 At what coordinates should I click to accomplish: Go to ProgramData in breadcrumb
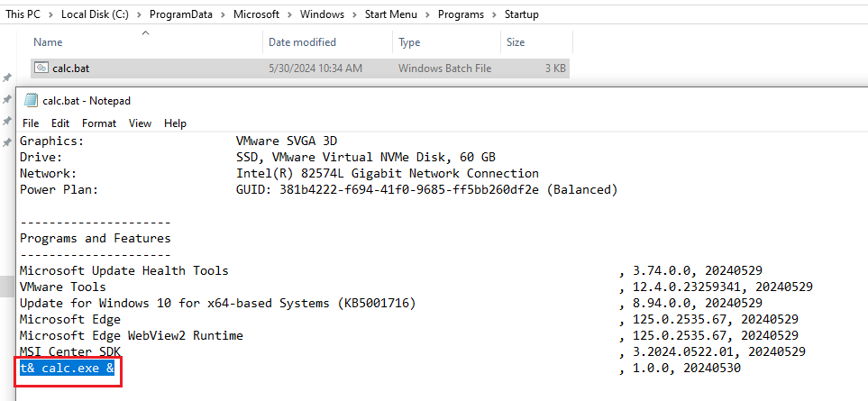click(x=181, y=14)
